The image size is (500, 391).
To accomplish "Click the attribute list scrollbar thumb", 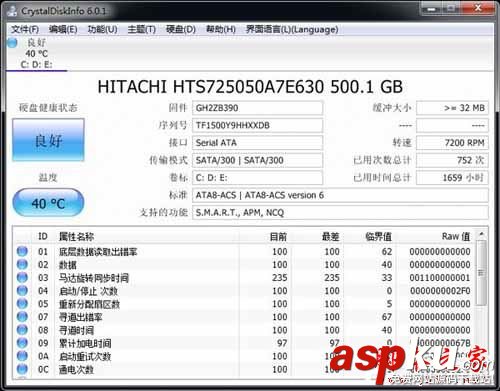I will tap(481, 273).
